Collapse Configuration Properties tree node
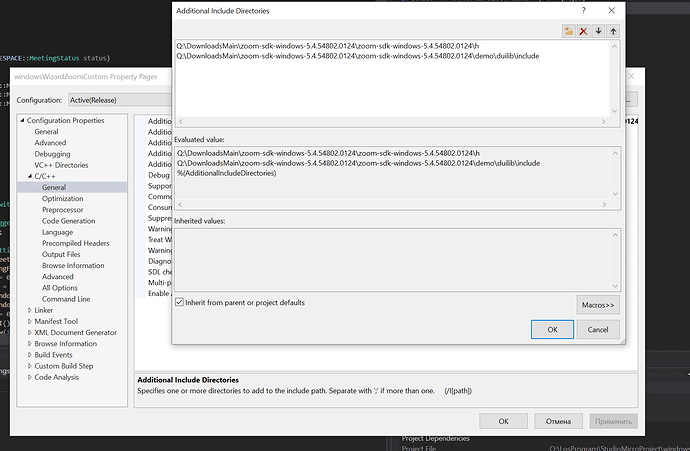Viewport: 690px width, 451px height. pyautogui.click(x=22, y=120)
